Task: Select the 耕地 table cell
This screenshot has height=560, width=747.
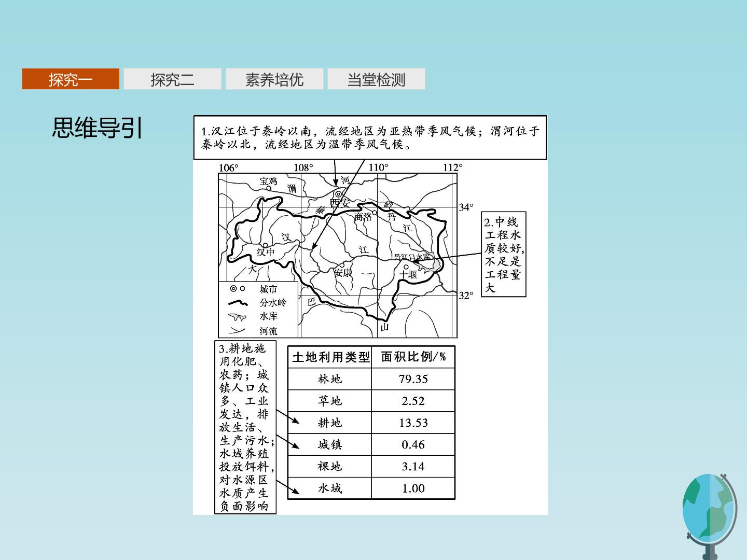Action: 330,423
